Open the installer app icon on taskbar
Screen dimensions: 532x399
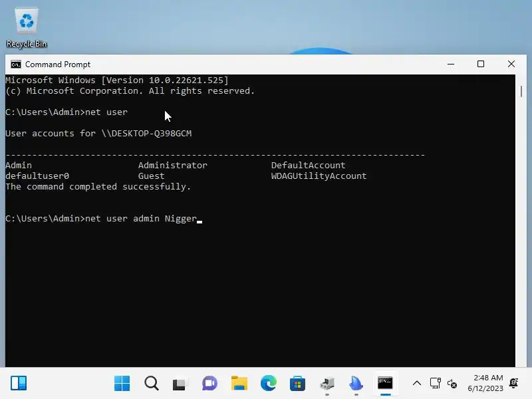pos(327,384)
